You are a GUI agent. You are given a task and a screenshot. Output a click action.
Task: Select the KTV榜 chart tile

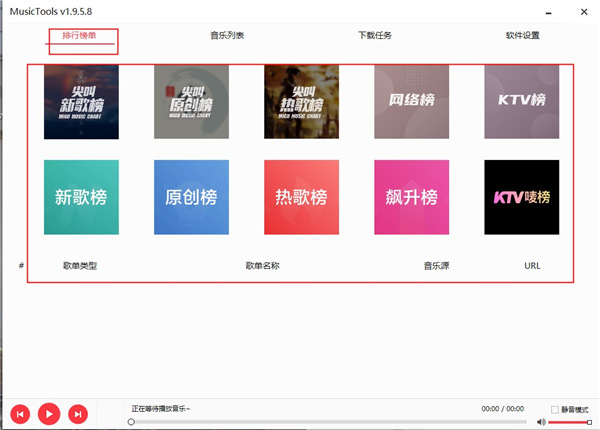tap(521, 101)
